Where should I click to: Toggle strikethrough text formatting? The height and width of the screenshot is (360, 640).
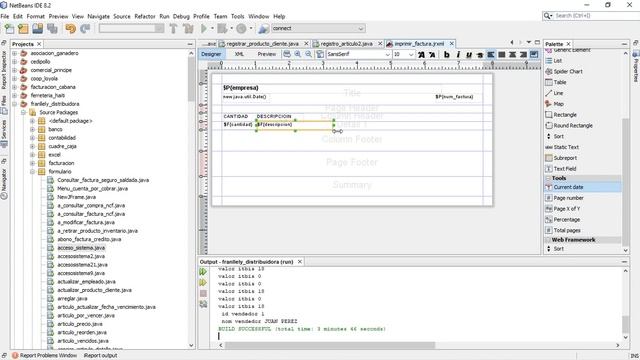(480, 54)
